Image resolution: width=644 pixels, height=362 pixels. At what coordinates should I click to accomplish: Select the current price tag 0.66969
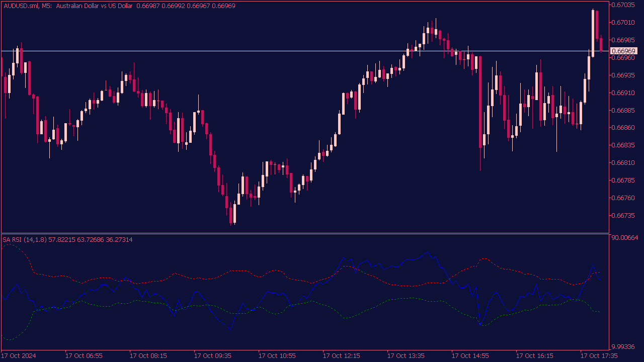tap(624, 51)
